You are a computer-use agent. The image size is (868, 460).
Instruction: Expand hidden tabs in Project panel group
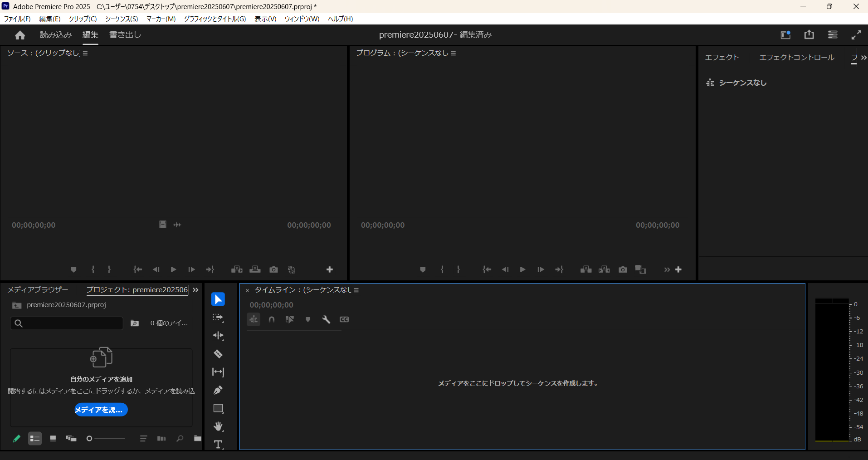(195, 290)
